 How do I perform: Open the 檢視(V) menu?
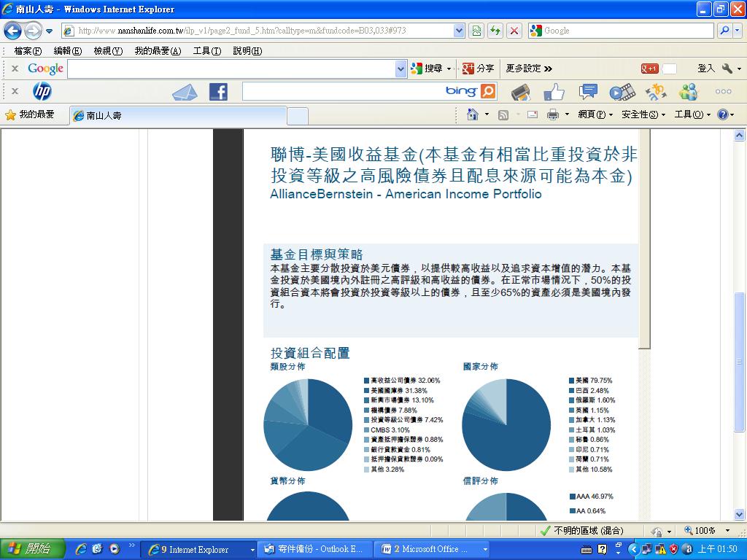[x=108, y=51]
